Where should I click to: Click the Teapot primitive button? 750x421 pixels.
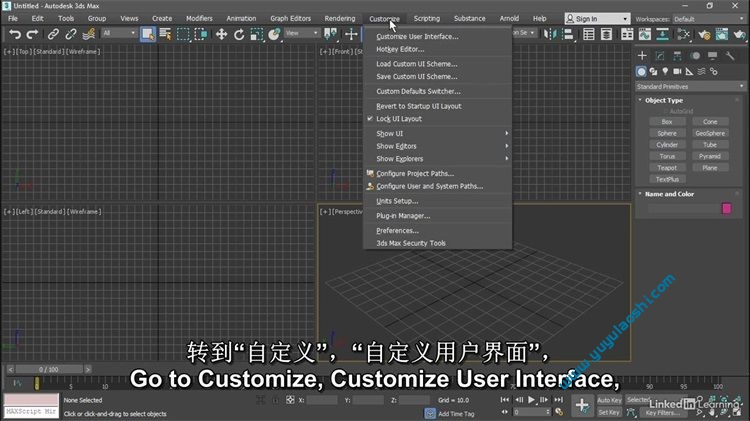click(667, 167)
